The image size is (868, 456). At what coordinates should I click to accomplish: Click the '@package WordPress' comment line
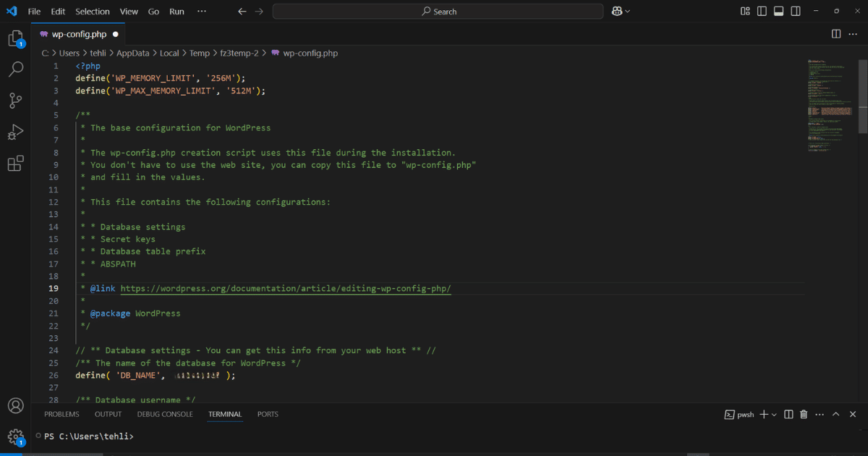130,313
